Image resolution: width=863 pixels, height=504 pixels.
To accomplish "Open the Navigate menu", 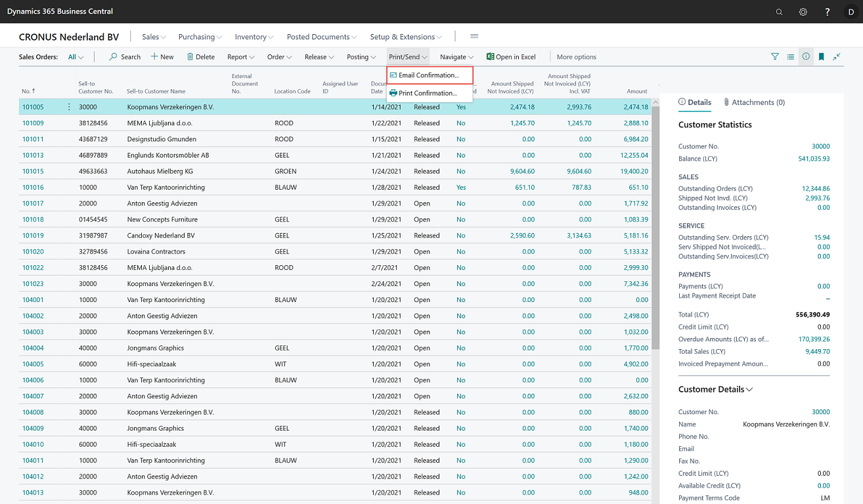I will coord(457,57).
